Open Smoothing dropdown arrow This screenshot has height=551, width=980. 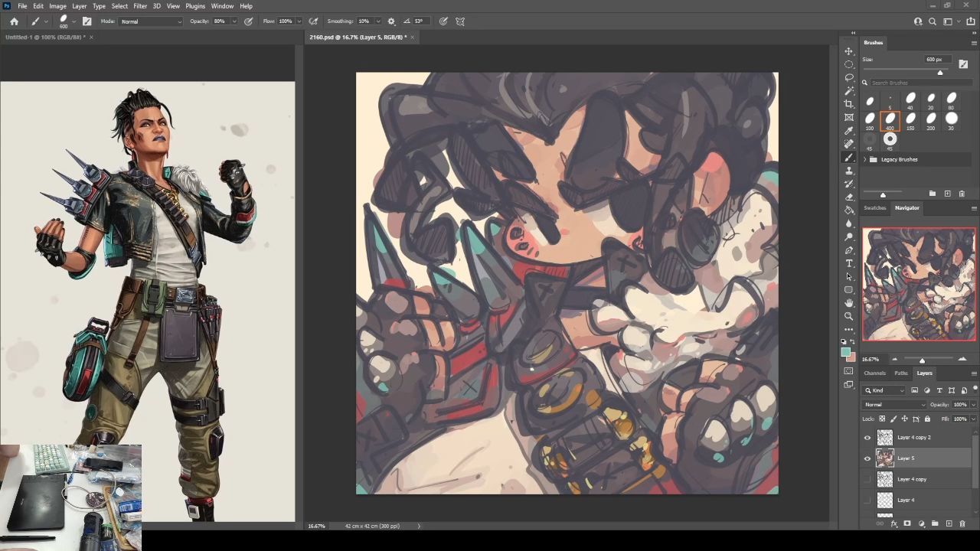click(x=377, y=21)
